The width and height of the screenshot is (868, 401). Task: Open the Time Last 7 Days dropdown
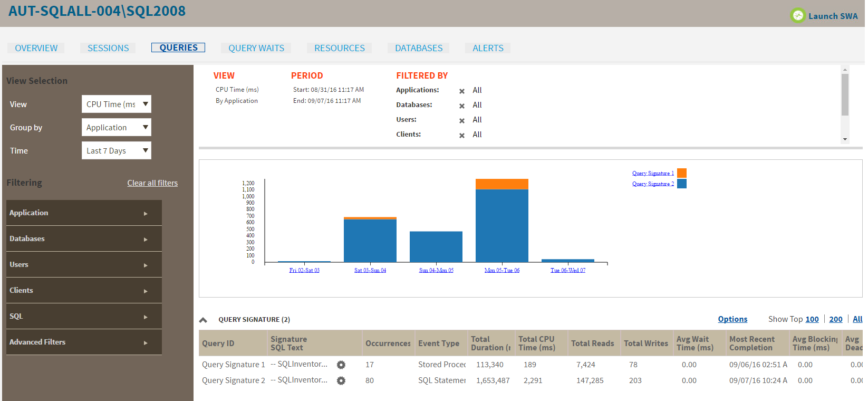pos(117,151)
